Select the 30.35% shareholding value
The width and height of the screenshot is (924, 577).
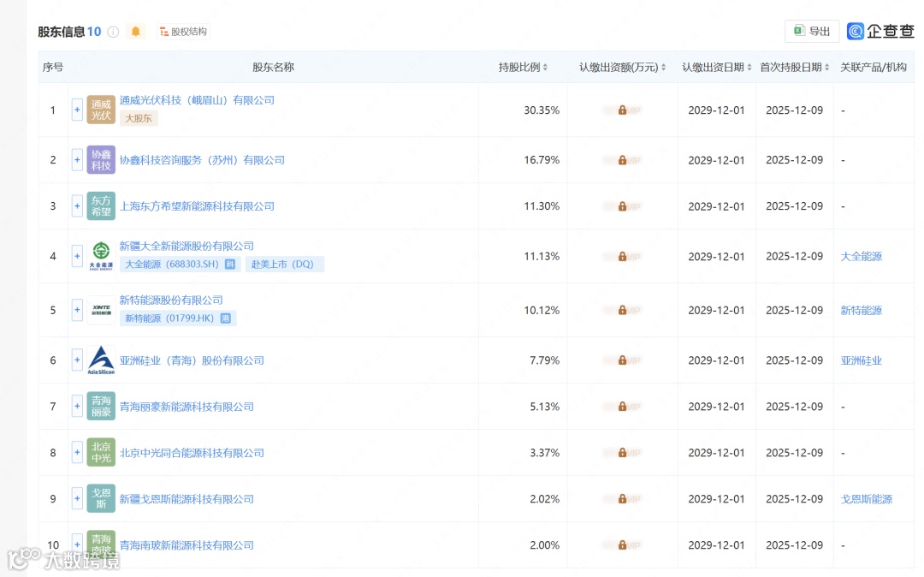pyautogui.click(x=542, y=110)
